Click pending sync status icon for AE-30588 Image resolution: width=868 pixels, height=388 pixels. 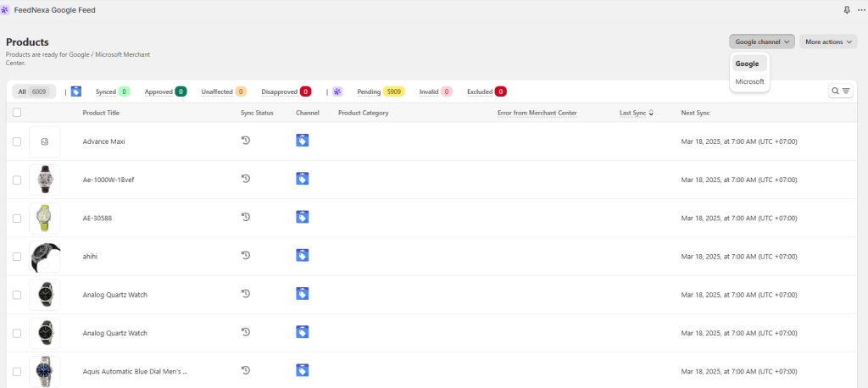coord(246,216)
